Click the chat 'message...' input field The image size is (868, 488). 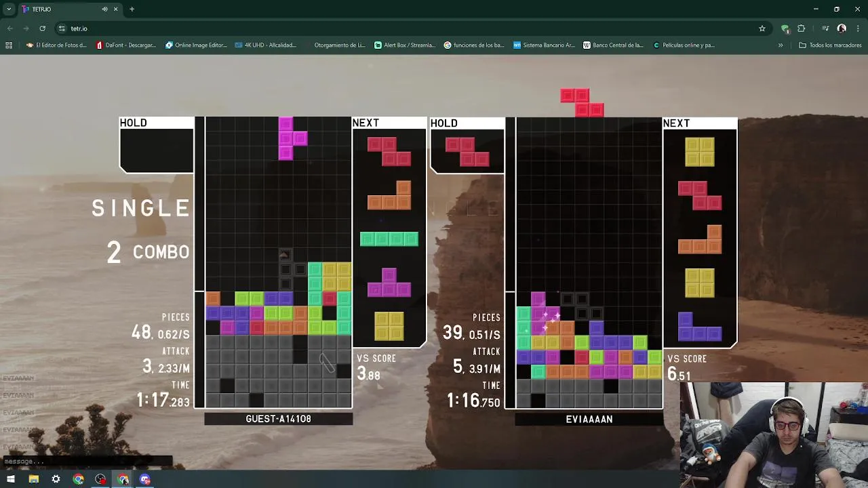click(x=86, y=462)
